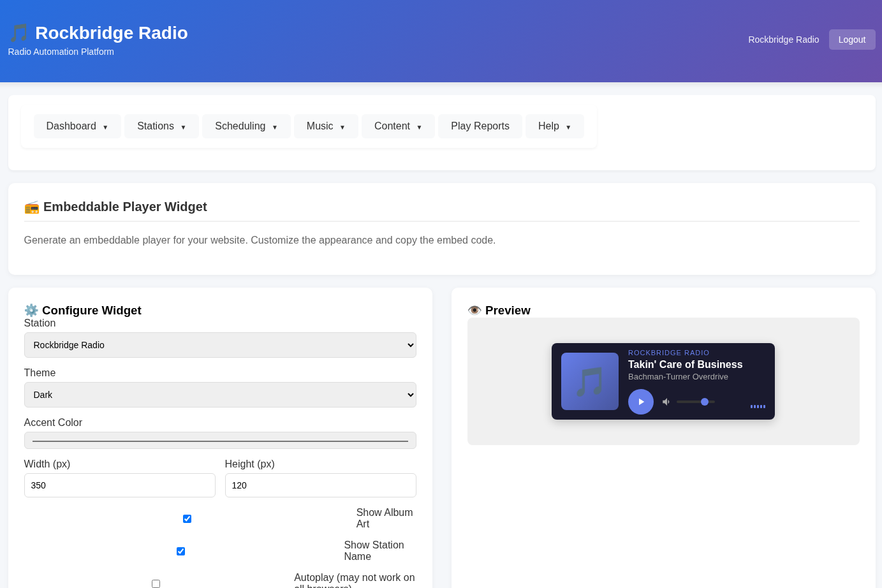
Task: Change the Theme dropdown from Dark
Action: [x=220, y=395]
